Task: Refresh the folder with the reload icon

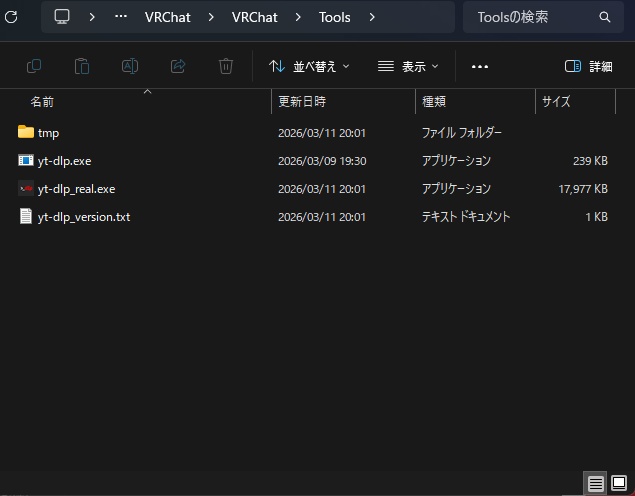Action: (11, 17)
